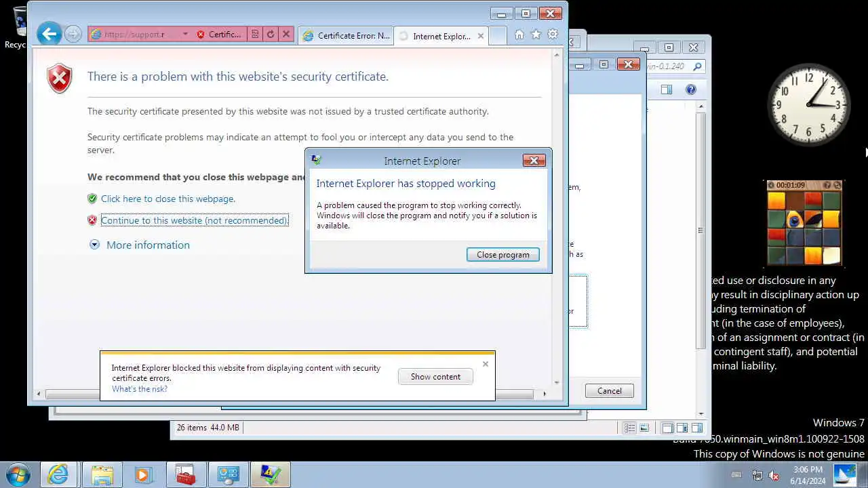Click the analog clock gadget on desktop
Screen dimensions: 868x488
click(809, 104)
